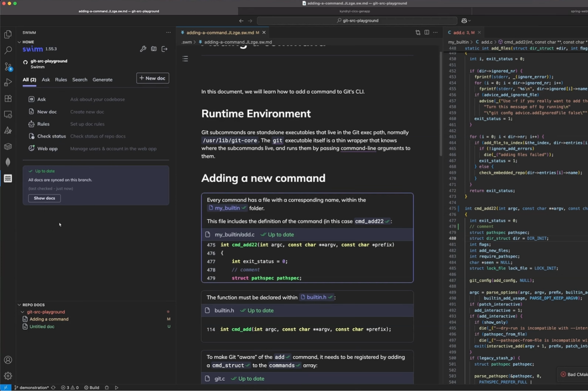
Task: Click the Swimm icon in activity bar
Action: 8,178
